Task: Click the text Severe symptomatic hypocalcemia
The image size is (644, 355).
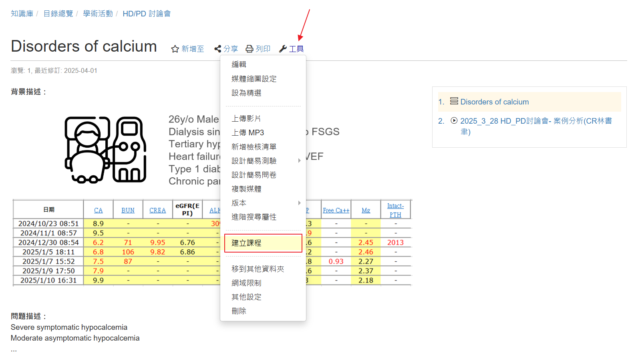Action: click(69, 327)
